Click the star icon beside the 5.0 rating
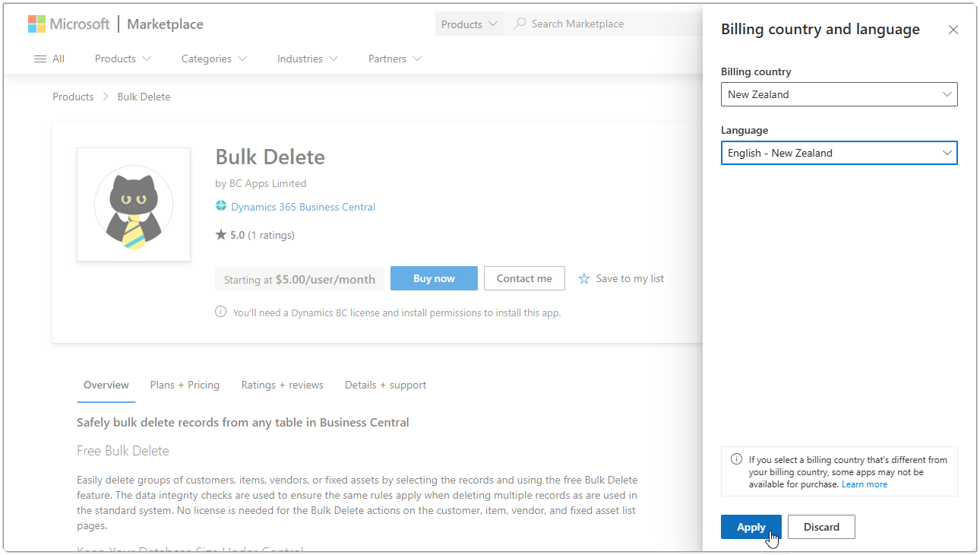980x555 pixels. point(220,234)
